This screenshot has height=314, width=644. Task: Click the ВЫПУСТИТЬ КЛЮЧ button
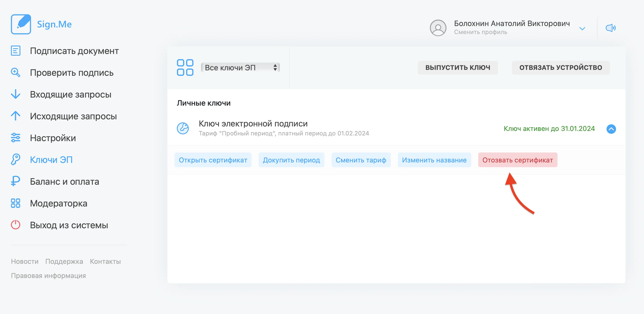(458, 67)
